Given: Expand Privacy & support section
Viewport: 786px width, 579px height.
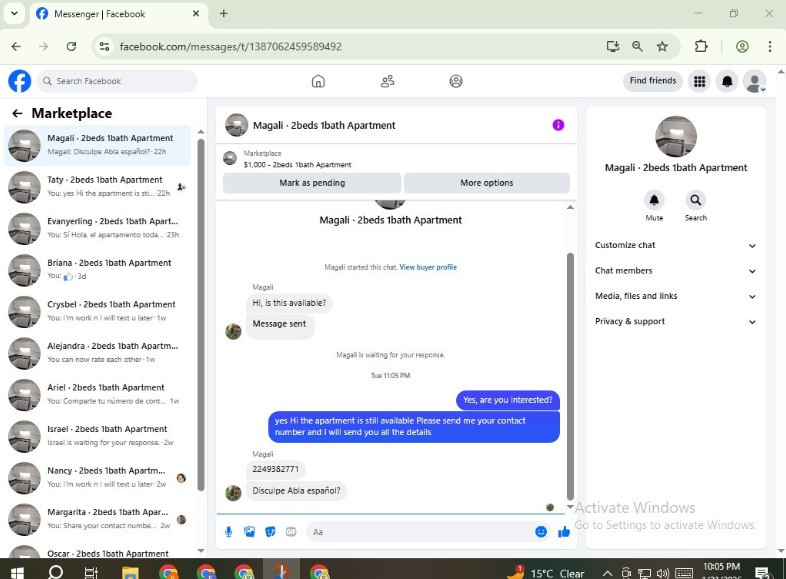Looking at the screenshot, I should (x=675, y=322).
